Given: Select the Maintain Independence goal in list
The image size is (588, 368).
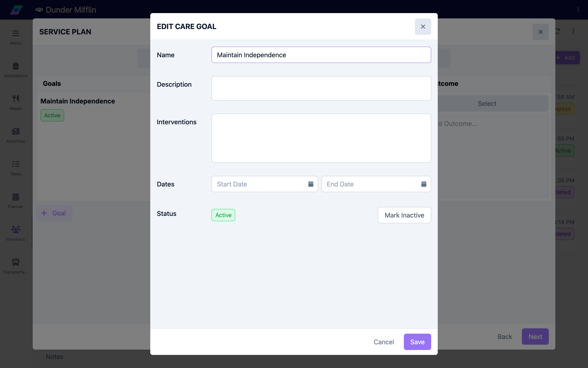Looking at the screenshot, I should pos(78,101).
